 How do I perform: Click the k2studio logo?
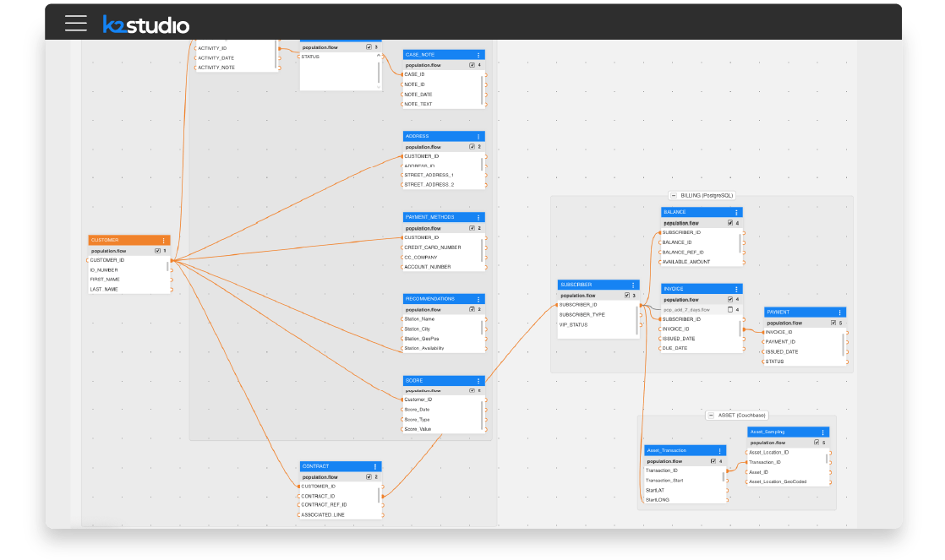[146, 24]
